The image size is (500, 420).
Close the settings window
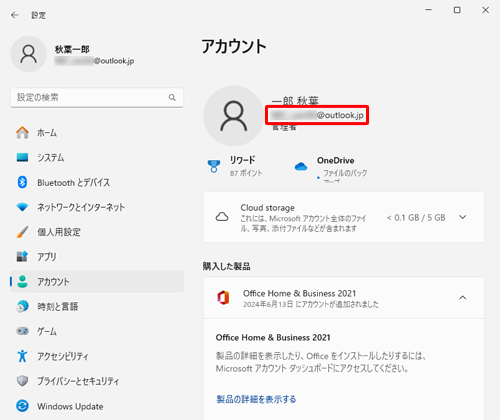[x=486, y=10]
